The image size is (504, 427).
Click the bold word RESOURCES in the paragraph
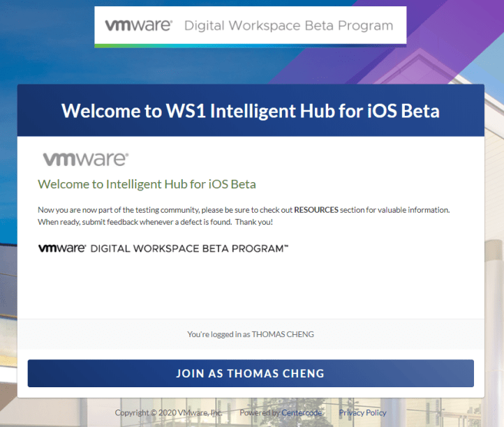pyautogui.click(x=316, y=210)
